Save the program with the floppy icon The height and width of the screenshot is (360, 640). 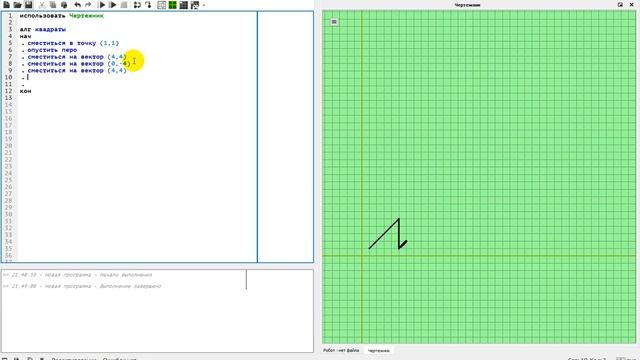(28, 5)
